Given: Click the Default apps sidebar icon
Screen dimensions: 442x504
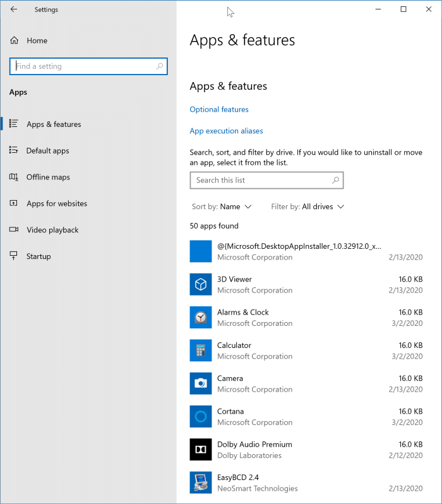Looking at the screenshot, I should (x=13, y=150).
